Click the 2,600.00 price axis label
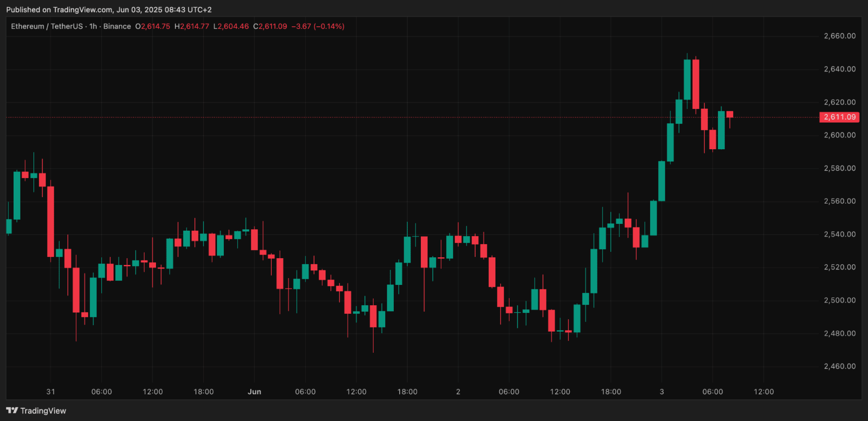Viewport: 868px width, 421px height. point(840,135)
